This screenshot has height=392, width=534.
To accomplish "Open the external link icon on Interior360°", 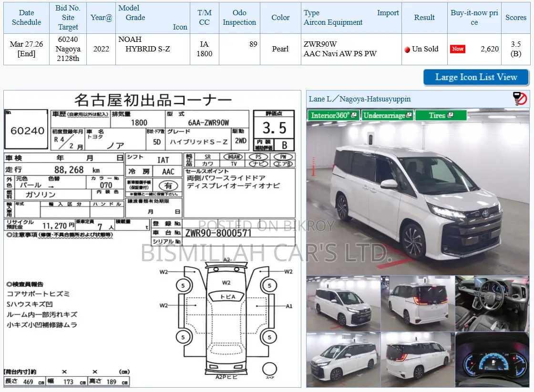I will [x=354, y=115].
